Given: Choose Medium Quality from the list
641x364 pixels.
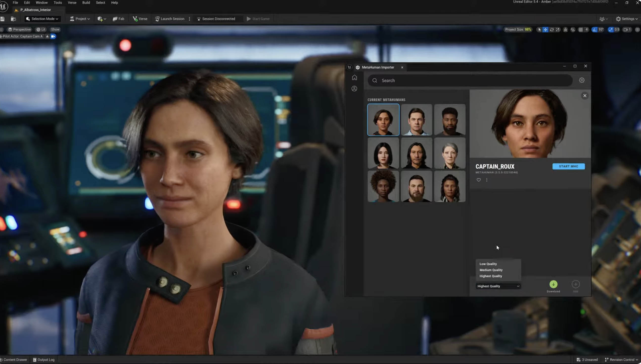Looking at the screenshot, I should (x=491, y=270).
